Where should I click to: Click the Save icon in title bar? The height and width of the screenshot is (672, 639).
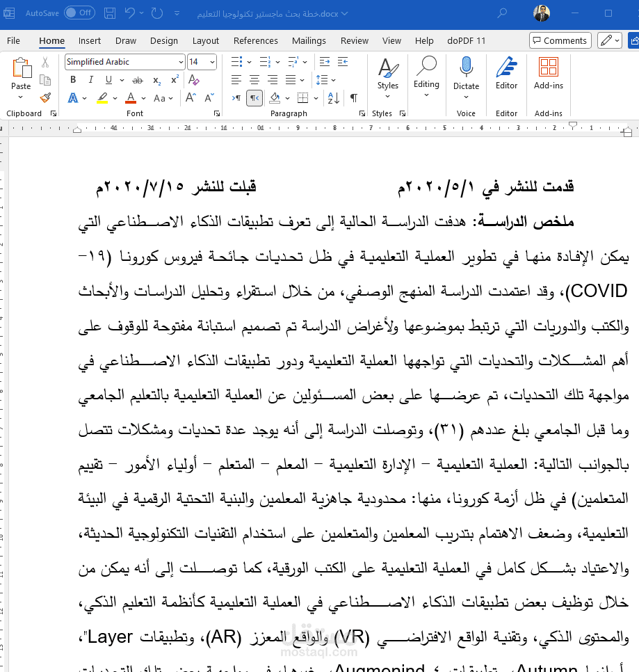(110, 13)
